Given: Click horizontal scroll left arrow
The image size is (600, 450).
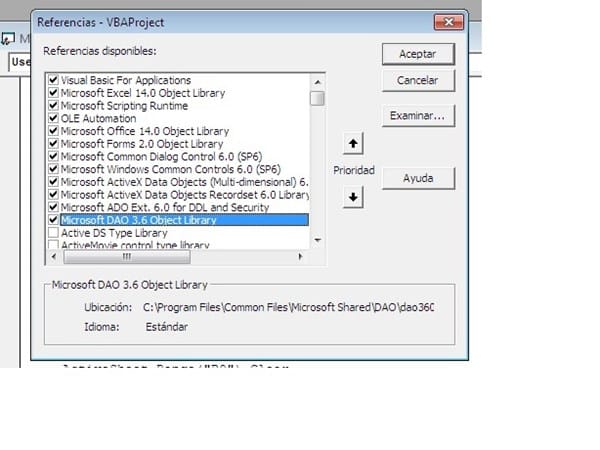Looking at the screenshot, I should point(54,256).
